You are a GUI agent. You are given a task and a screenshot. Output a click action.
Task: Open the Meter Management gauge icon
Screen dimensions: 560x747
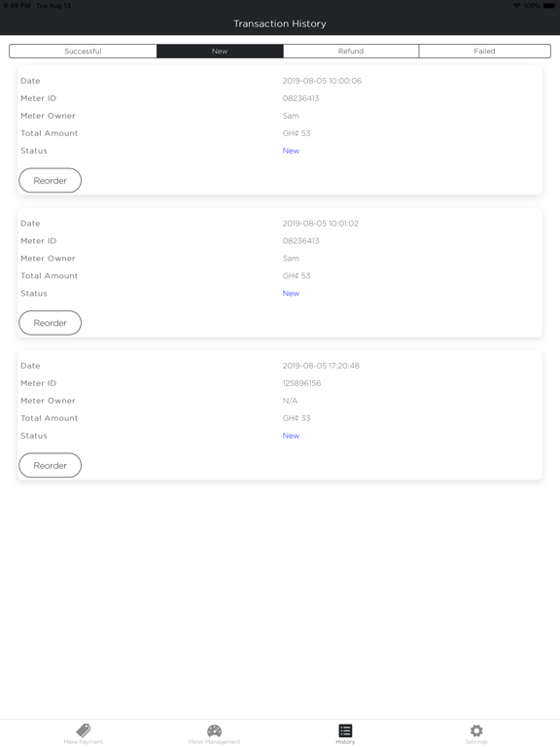tap(214, 730)
